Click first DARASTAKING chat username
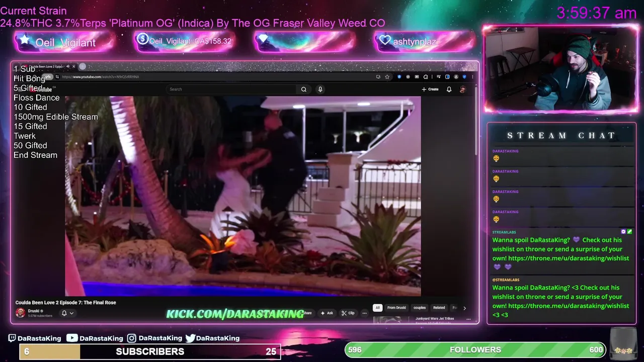 [x=505, y=151]
